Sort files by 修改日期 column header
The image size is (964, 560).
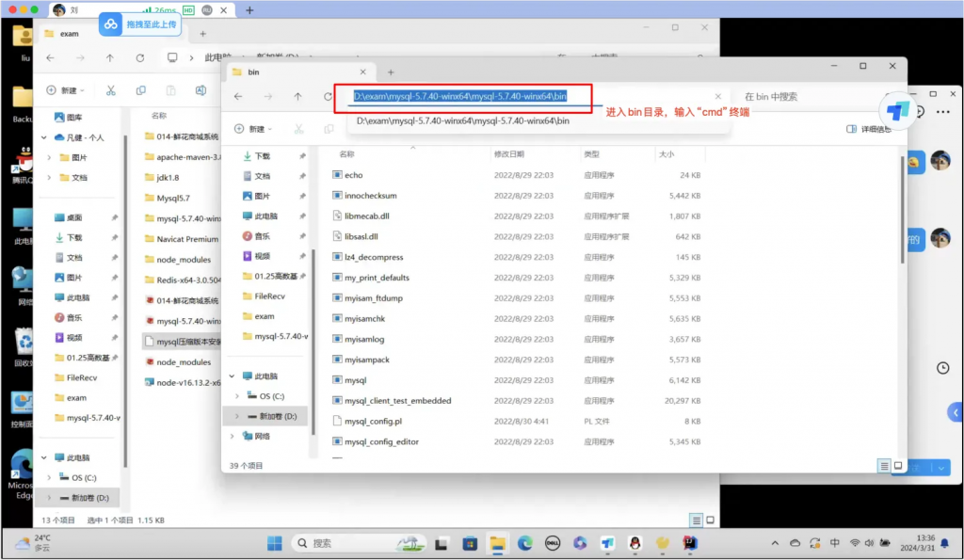click(x=513, y=153)
